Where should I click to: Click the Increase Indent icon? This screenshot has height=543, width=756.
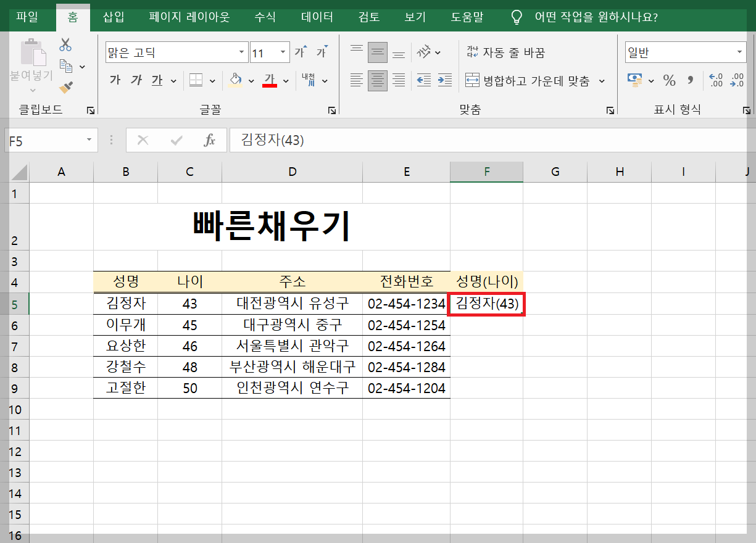tap(445, 79)
